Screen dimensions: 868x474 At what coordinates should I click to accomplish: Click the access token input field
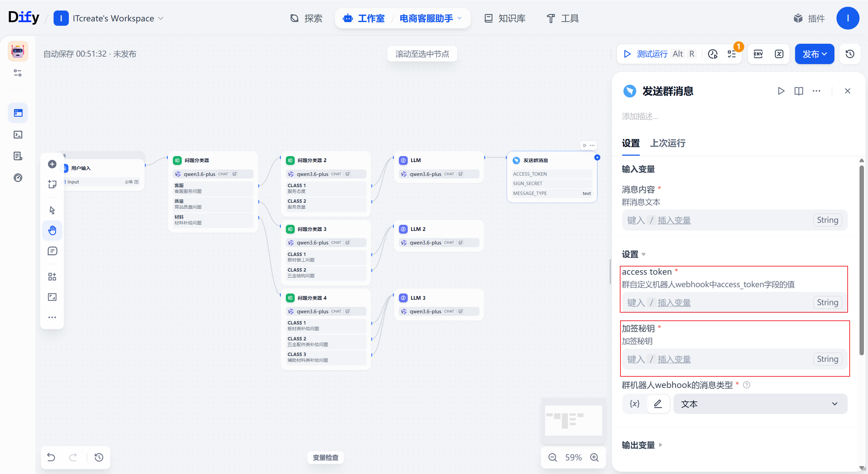(734, 302)
